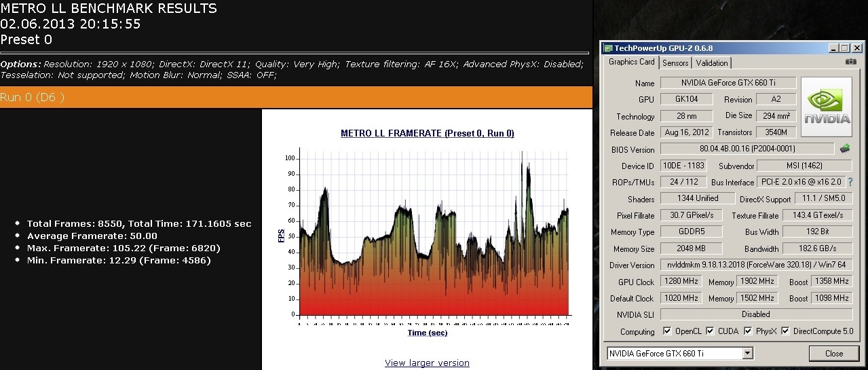Click the orange Run 0 (D6) header bar

[296, 96]
